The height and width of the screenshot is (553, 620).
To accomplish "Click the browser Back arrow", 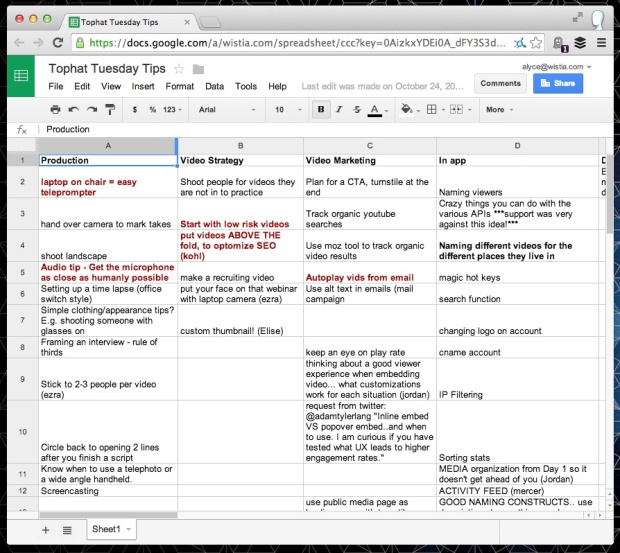I will [x=19, y=43].
